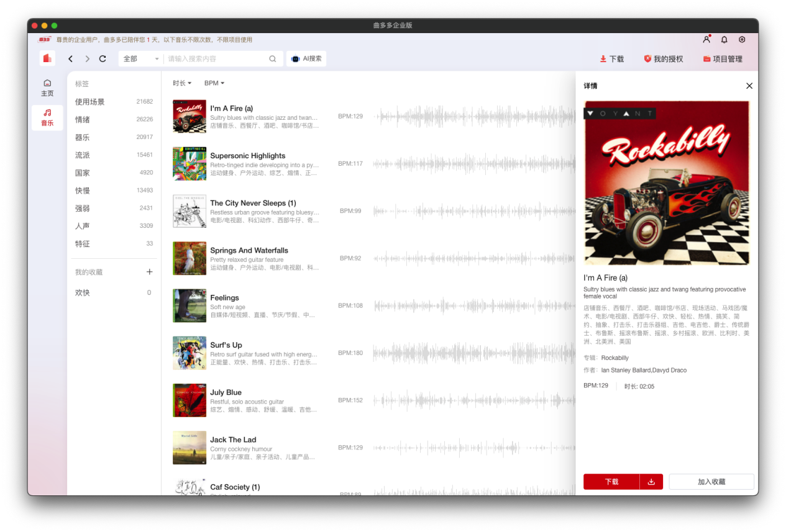
Task: Open the user account icon
Action: [x=706, y=39]
